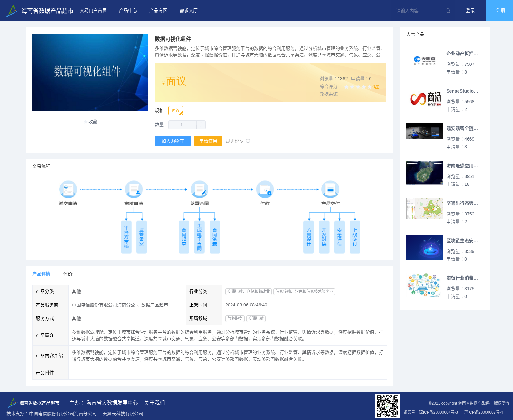
Task: Click the 安全评估 sub-step box
Action: pos(340,237)
